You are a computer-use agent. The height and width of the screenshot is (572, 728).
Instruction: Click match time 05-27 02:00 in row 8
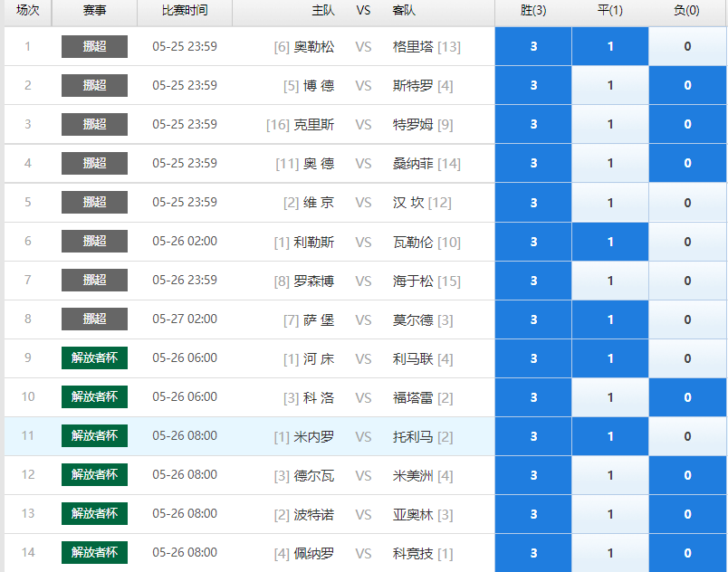[185, 319]
